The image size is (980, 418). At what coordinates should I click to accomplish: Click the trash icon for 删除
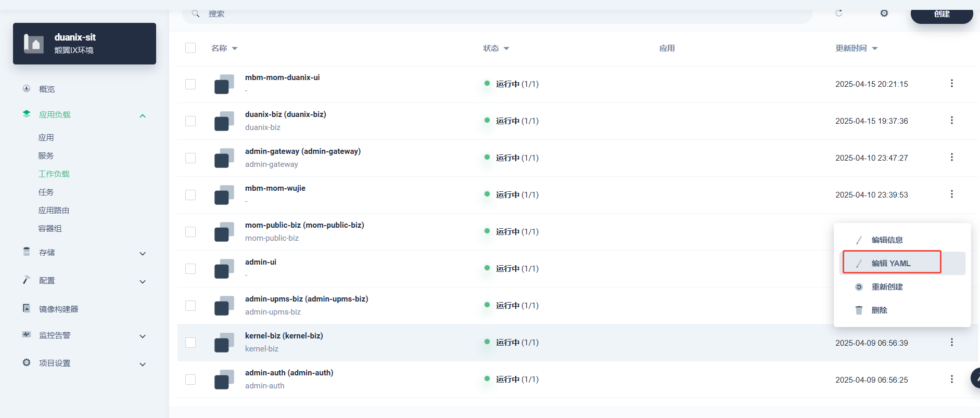(x=859, y=310)
